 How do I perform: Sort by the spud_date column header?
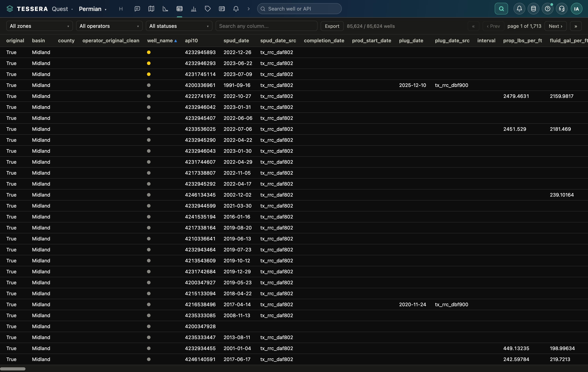[236, 41]
